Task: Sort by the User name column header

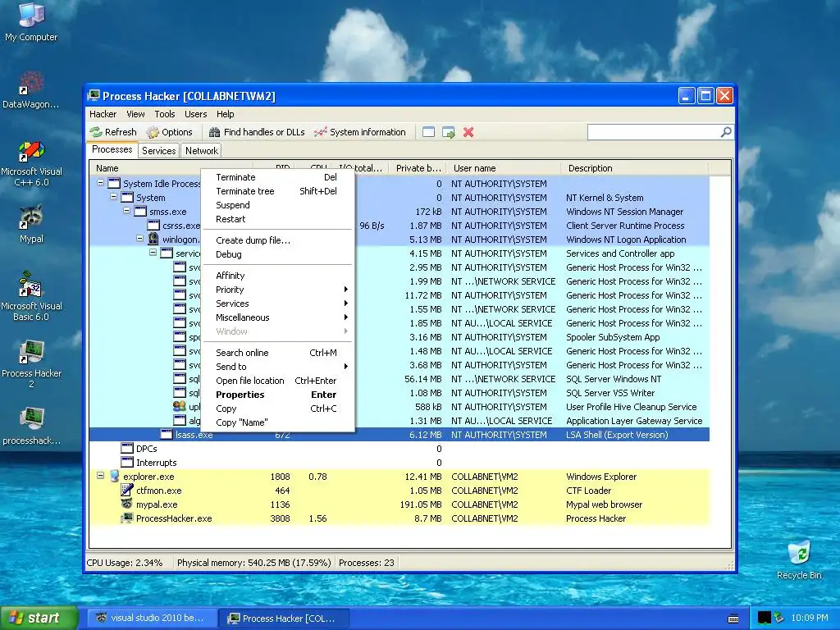Action: coord(504,167)
